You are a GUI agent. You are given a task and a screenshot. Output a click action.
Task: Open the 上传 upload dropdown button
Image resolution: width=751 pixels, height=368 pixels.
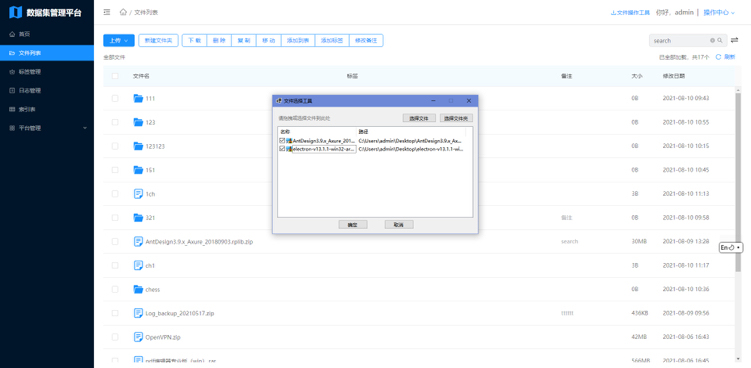119,41
